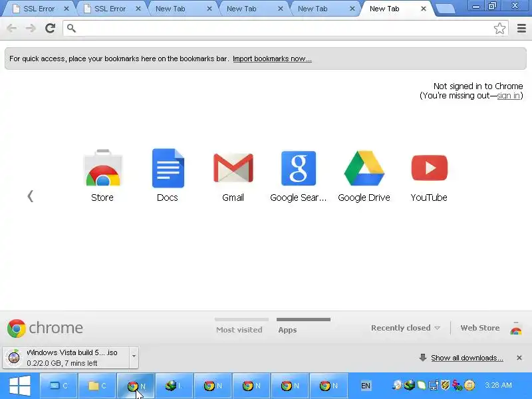The width and height of the screenshot is (532, 399).
Task: Open the Chrome Web Store app icon labeled Store
Action: (102, 176)
